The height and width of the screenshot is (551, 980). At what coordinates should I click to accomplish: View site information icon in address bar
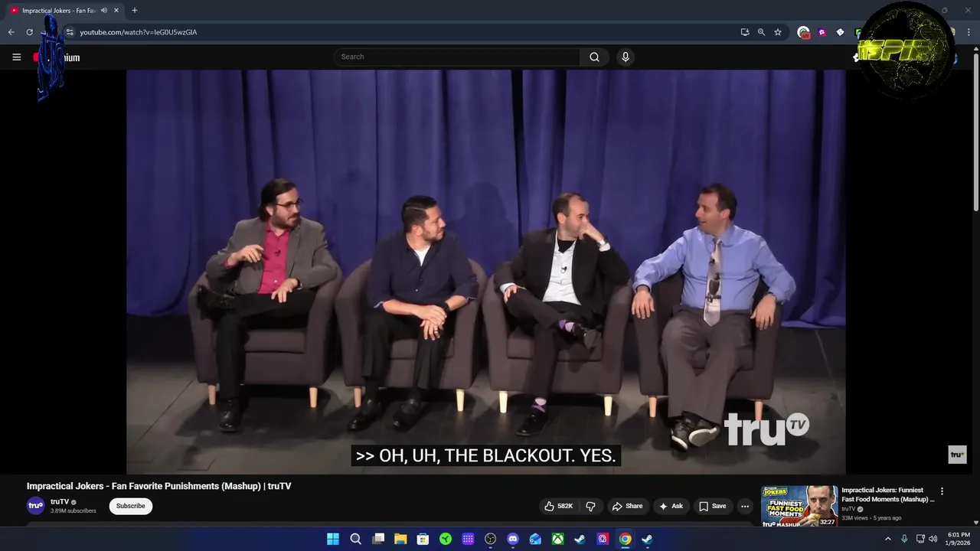[69, 32]
